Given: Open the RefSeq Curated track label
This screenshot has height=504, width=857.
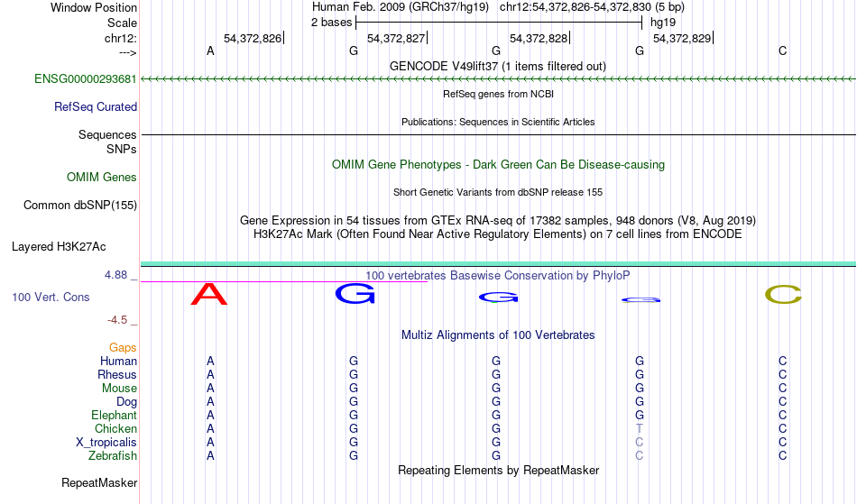Looking at the screenshot, I should pyautogui.click(x=95, y=107).
